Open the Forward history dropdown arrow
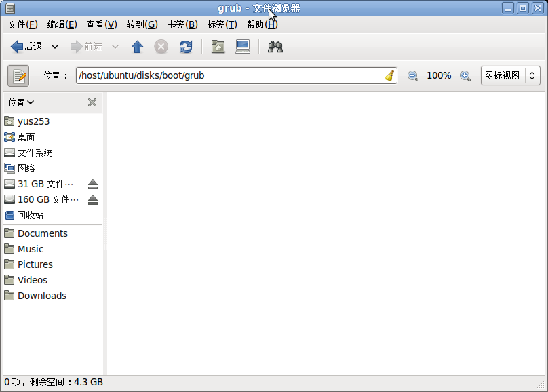548x392 pixels. pyautogui.click(x=115, y=47)
